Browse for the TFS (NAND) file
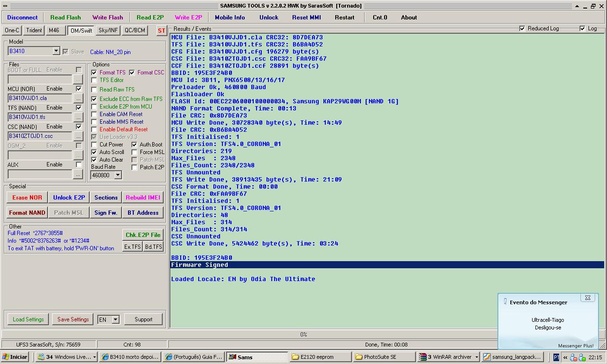Viewport: 607px width, 364px height. point(78,117)
